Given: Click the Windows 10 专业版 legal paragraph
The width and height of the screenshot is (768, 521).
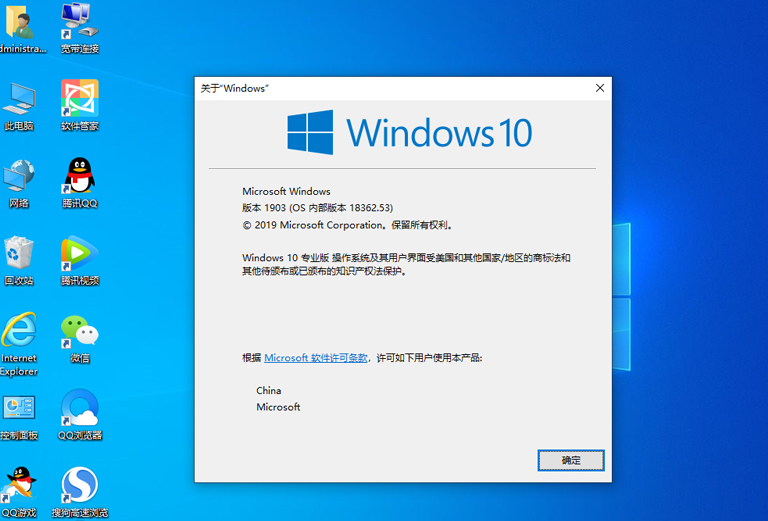Looking at the screenshot, I should point(406,264).
